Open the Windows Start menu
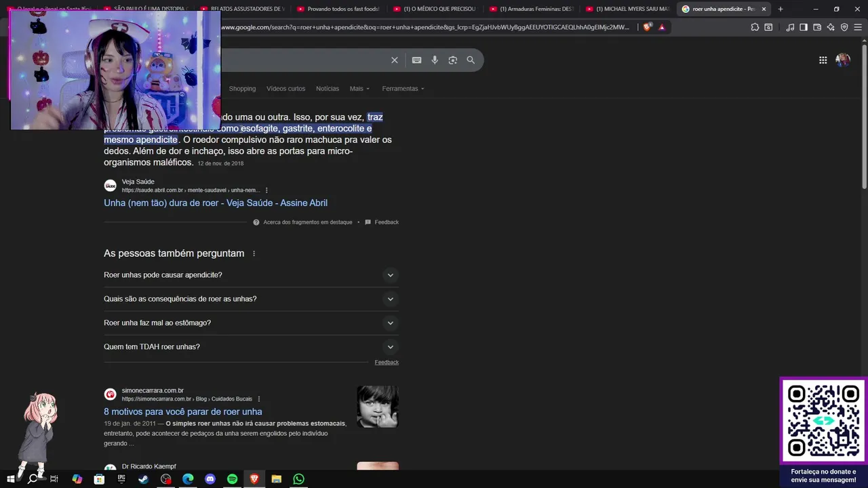 click(x=10, y=479)
